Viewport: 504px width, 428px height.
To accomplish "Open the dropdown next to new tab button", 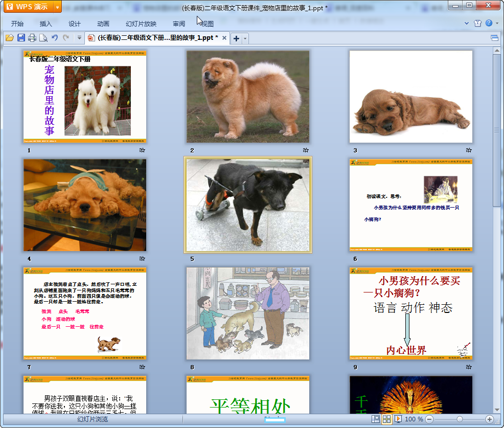I will (245, 38).
